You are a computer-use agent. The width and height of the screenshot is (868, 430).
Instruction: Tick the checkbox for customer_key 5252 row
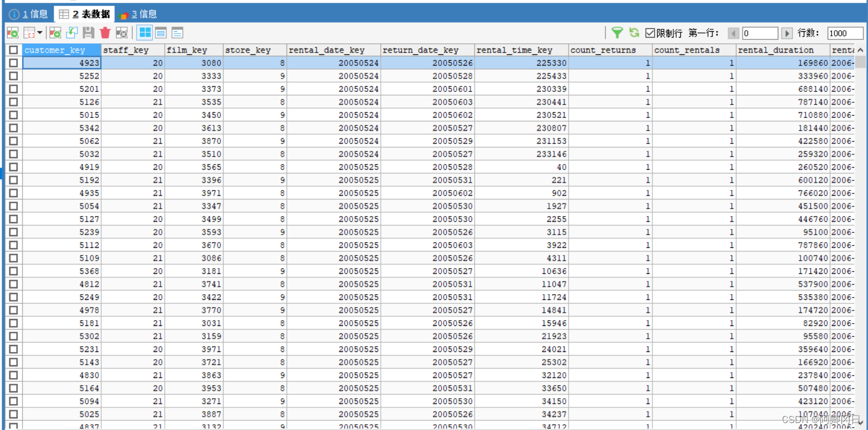[13, 76]
